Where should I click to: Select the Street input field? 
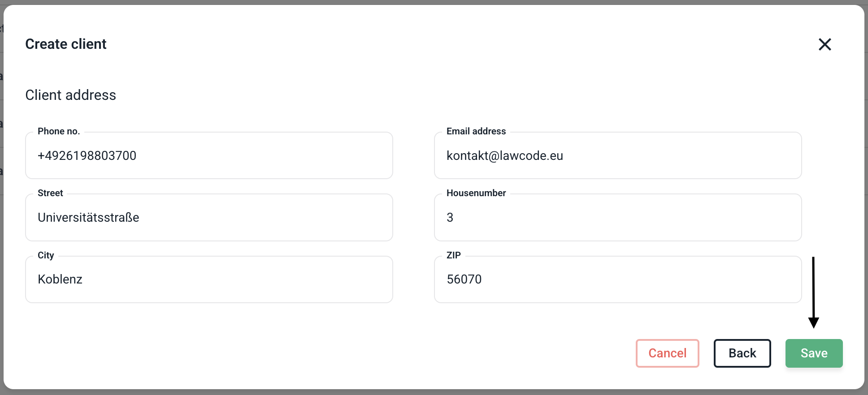click(209, 218)
